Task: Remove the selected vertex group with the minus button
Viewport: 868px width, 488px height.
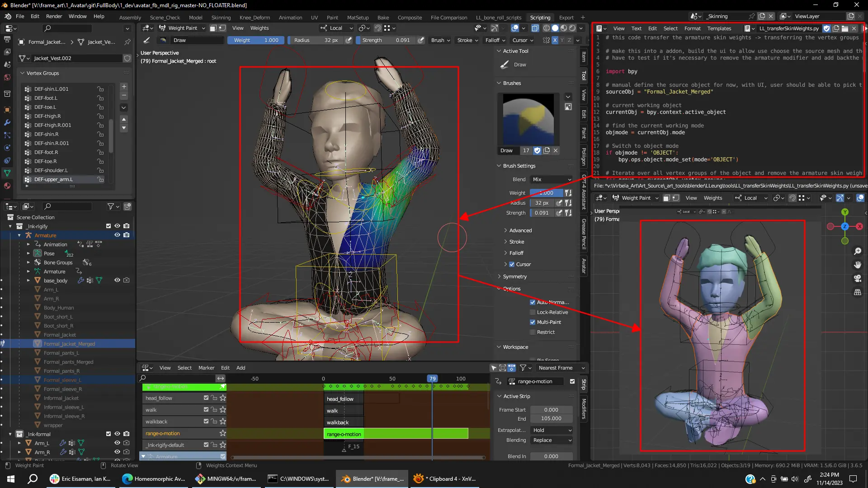Action: point(124,96)
